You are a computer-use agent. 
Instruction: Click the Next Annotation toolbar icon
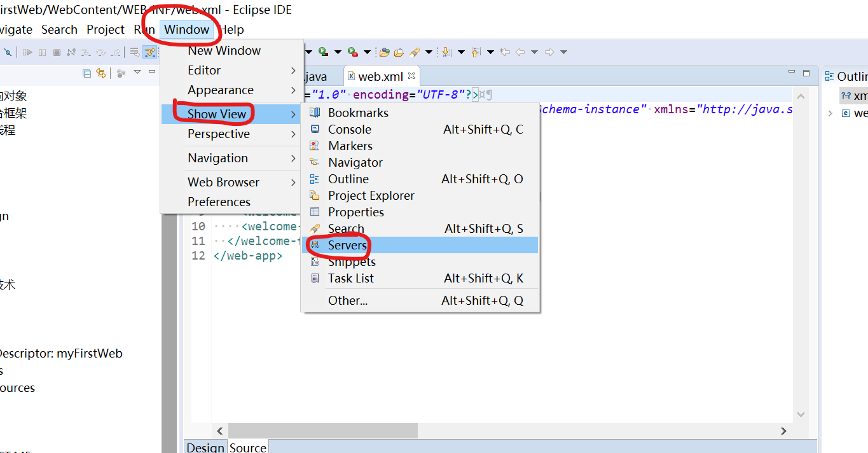446,52
